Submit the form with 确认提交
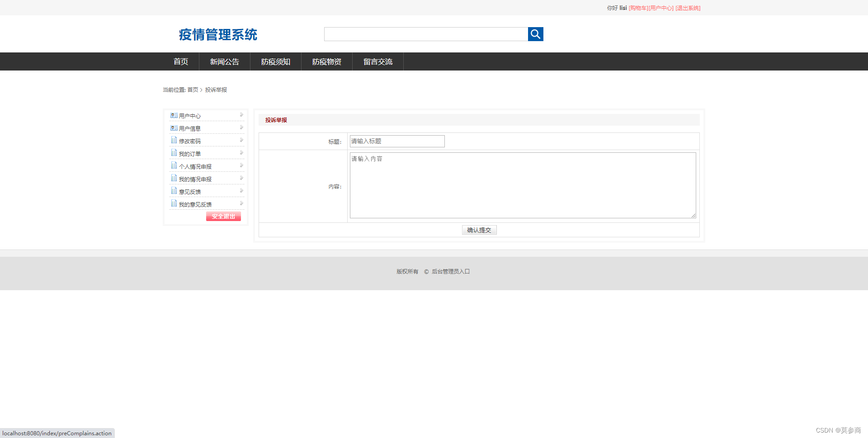 479,230
